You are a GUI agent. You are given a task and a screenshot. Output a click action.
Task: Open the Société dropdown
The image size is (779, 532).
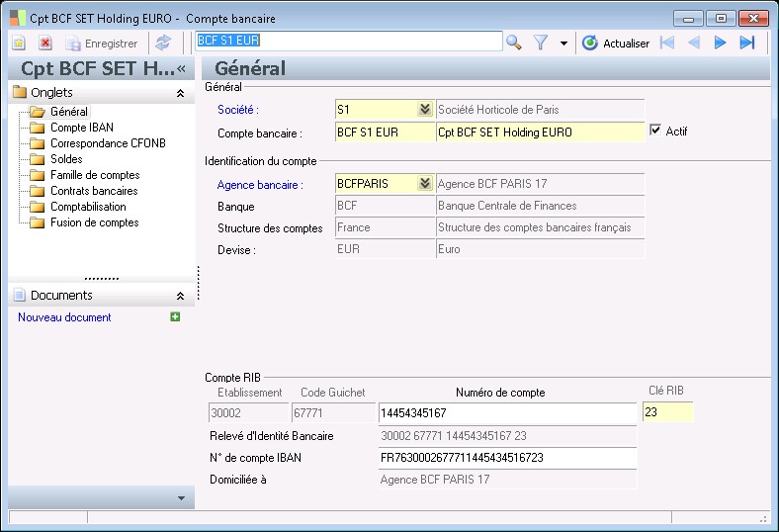pos(424,109)
